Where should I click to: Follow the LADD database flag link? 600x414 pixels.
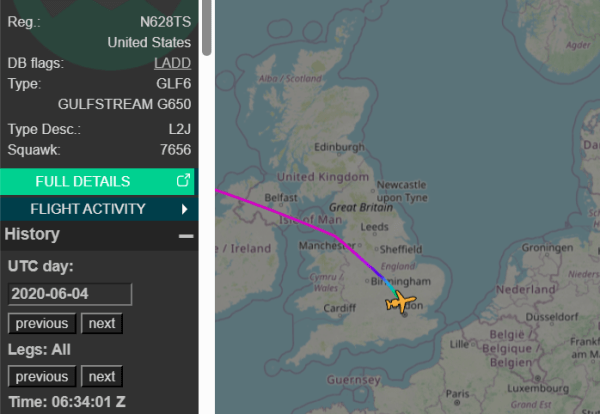(172, 63)
